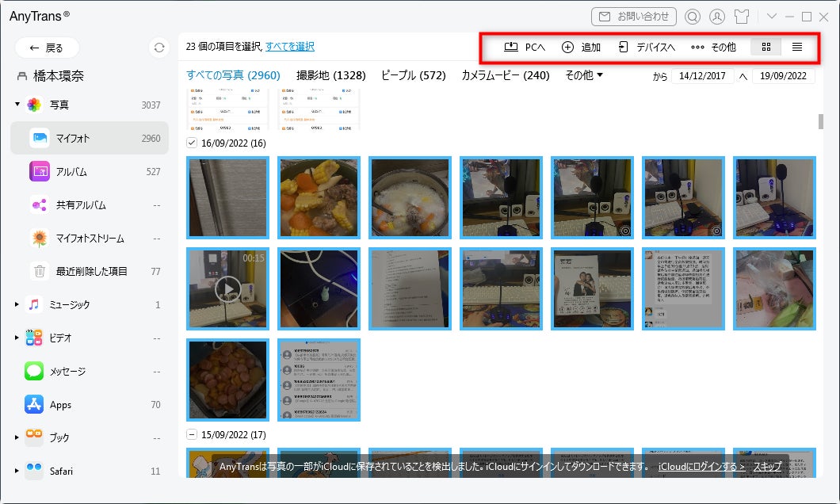Click the マイフォトストリーム sunflower icon
840x504 pixels.
pos(40,238)
